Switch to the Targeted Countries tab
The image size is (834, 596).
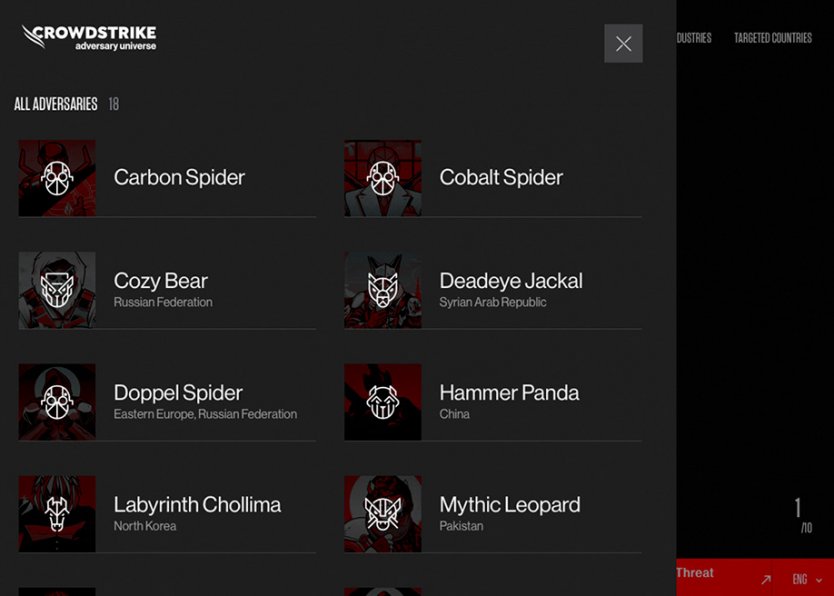pos(775,38)
